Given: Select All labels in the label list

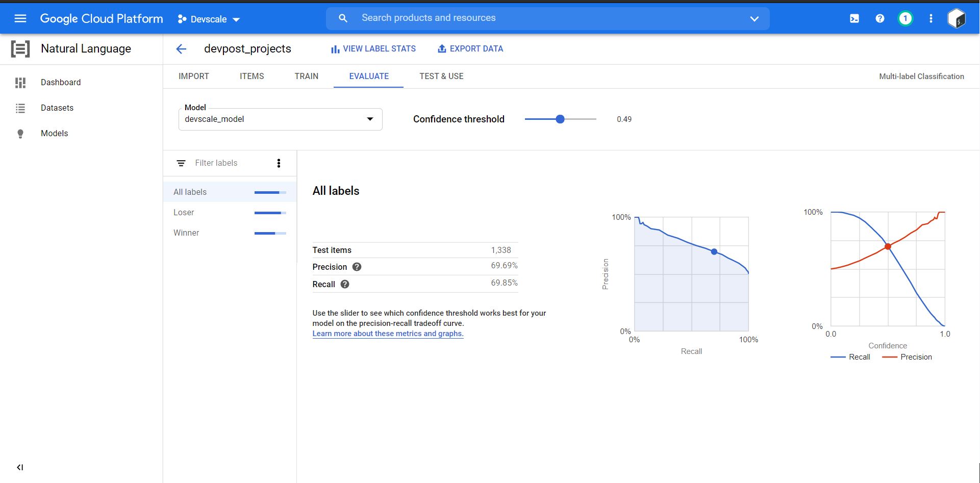Looking at the screenshot, I should tap(230, 192).
